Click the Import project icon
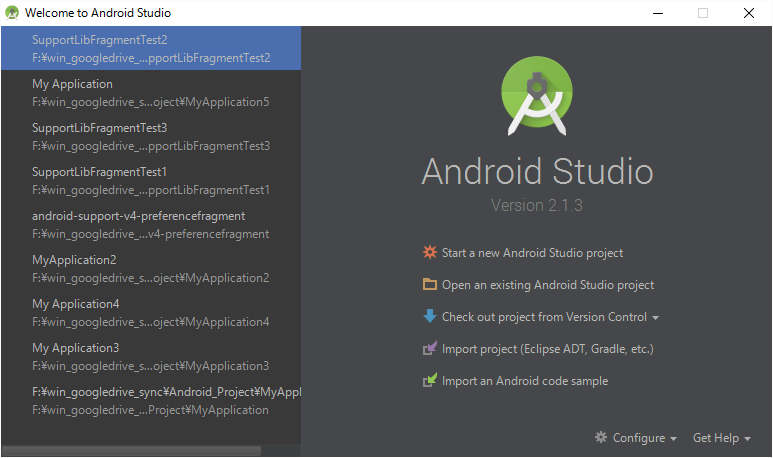 click(430, 349)
